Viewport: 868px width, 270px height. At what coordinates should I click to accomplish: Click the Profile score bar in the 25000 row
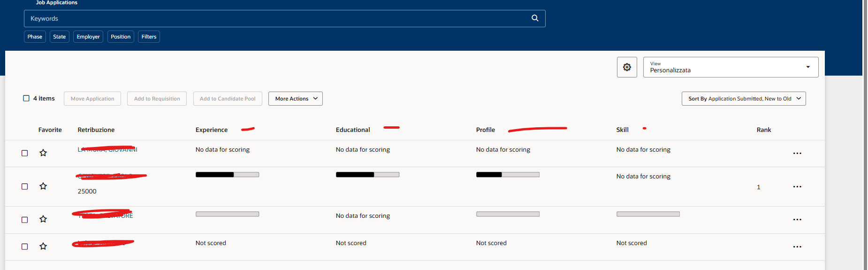508,175
